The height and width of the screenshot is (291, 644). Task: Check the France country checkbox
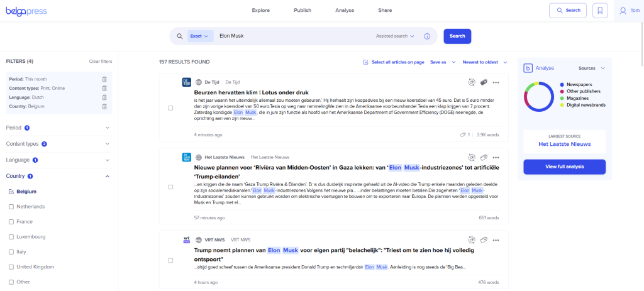(11, 222)
